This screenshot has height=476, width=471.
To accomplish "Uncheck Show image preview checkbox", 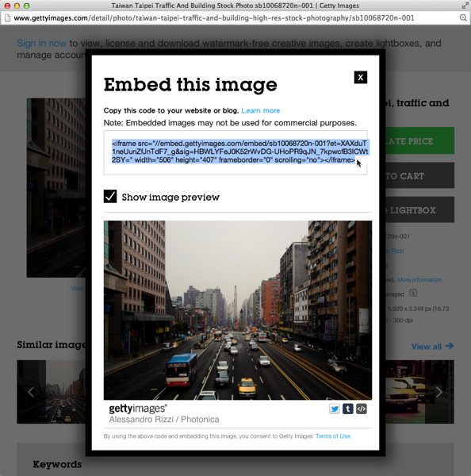I will 110,197.
